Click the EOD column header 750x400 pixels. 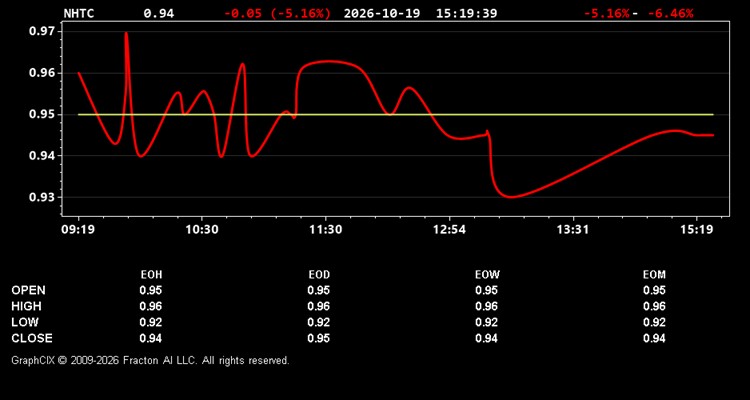pos(319,275)
